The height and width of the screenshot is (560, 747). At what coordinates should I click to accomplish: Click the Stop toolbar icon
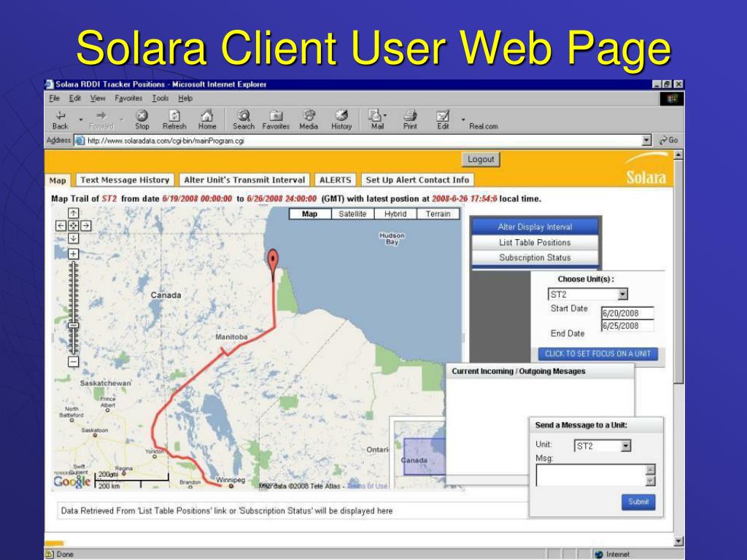pyautogui.click(x=142, y=120)
